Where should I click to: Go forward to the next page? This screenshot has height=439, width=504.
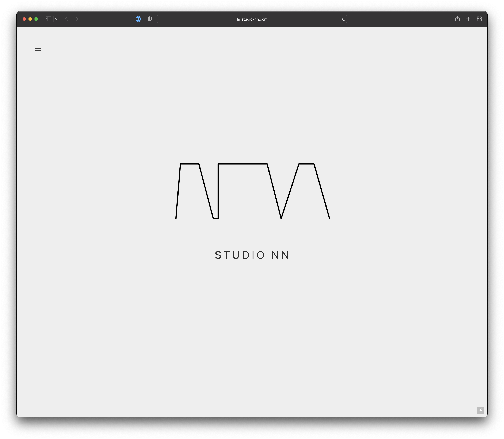click(77, 19)
